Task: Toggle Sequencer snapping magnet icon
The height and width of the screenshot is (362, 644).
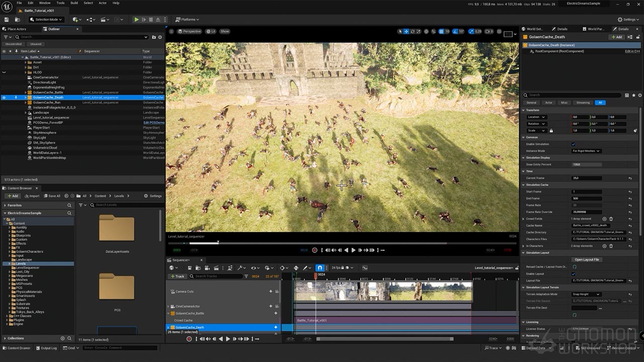Action: [319, 268]
